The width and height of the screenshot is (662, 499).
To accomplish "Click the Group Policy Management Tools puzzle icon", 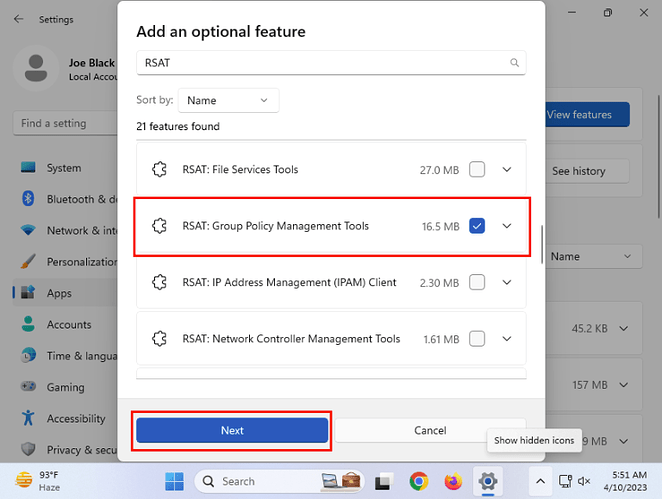I will click(x=159, y=226).
